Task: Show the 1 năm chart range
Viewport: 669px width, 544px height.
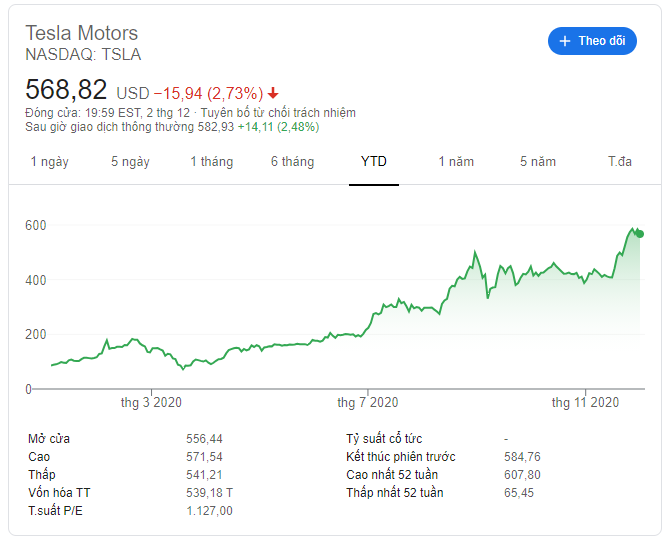Action: point(456,162)
